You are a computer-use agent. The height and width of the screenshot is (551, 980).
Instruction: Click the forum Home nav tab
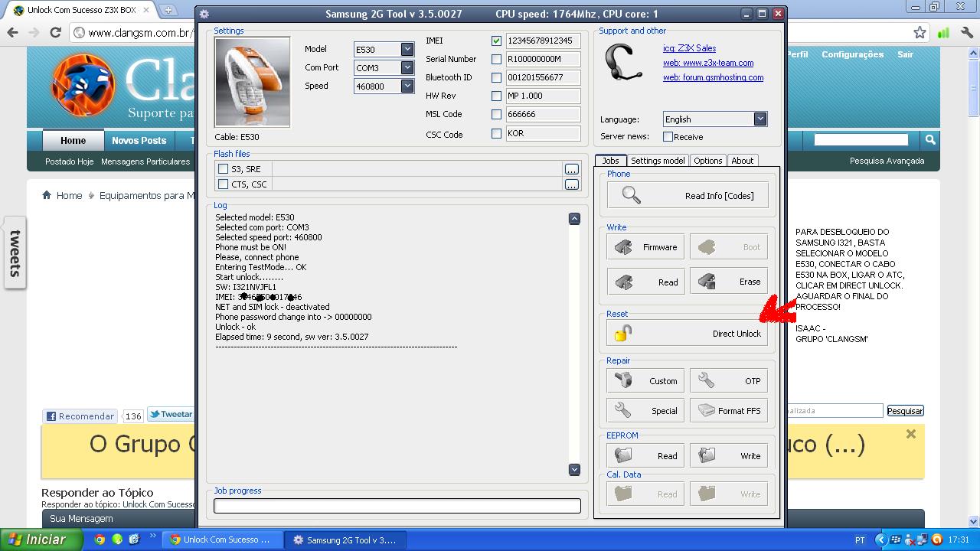(x=73, y=140)
